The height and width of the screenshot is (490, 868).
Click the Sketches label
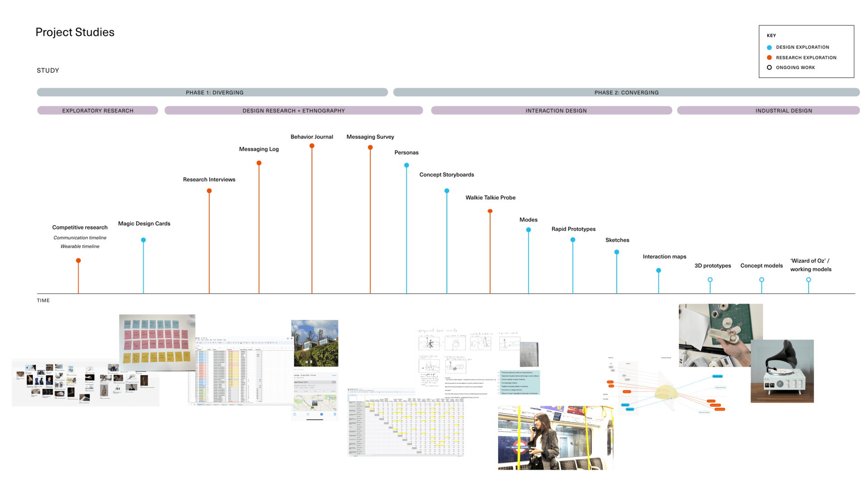click(x=618, y=240)
